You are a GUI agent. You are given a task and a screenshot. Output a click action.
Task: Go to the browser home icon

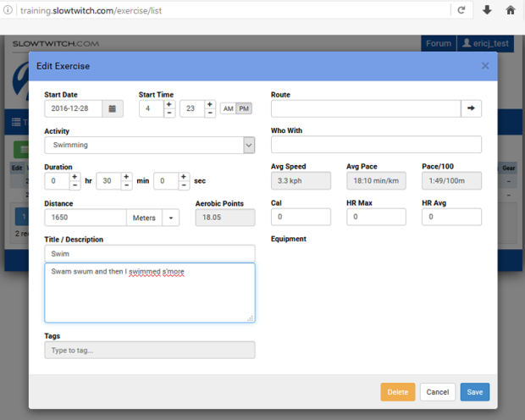click(x=511, y=10)
